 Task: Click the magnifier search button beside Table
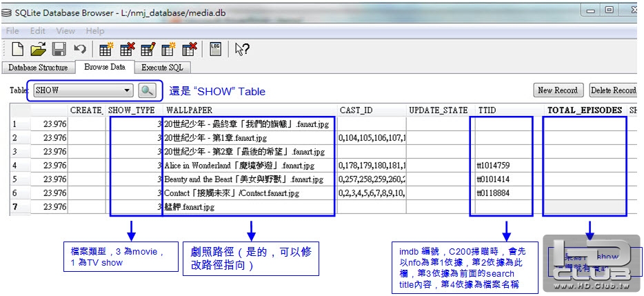(148, 91)
